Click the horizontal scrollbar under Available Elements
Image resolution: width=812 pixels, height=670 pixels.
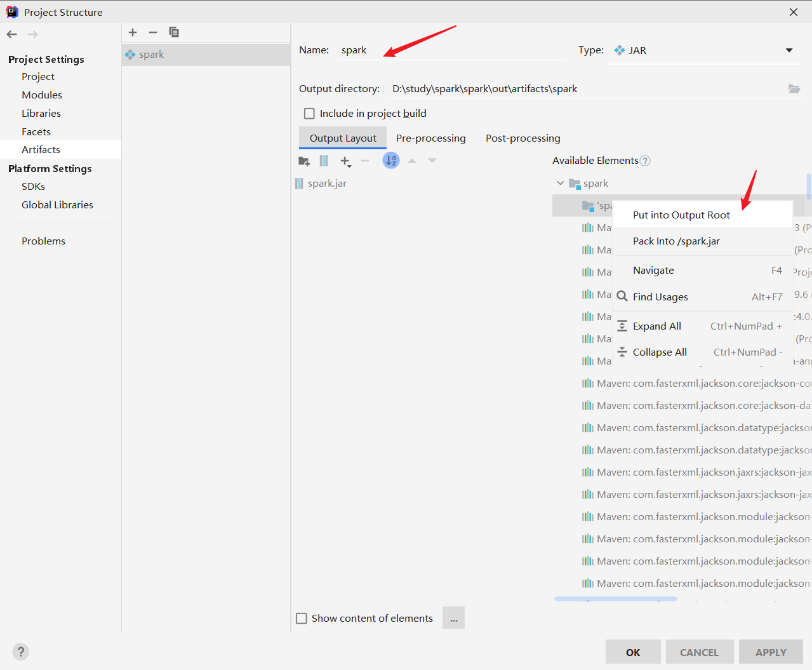[615, 599]
